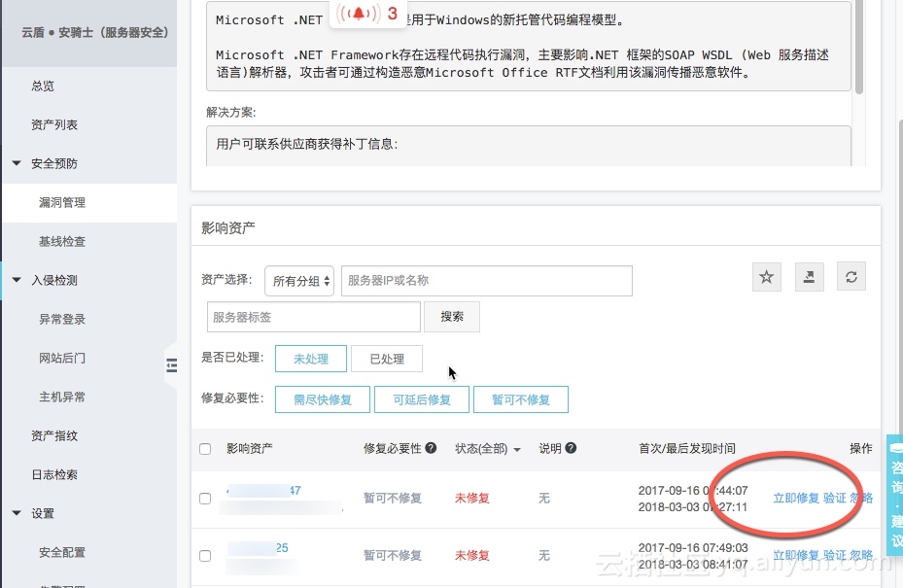
Task: Click the refresh icon button
Action: pos(851,277)
